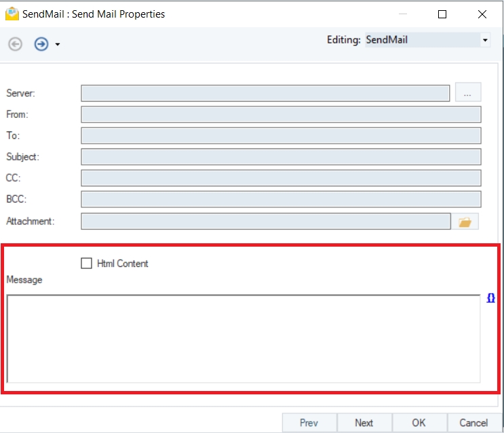Click into the From field
Viewport: 504px width, 433px height.
coord(281,115)
